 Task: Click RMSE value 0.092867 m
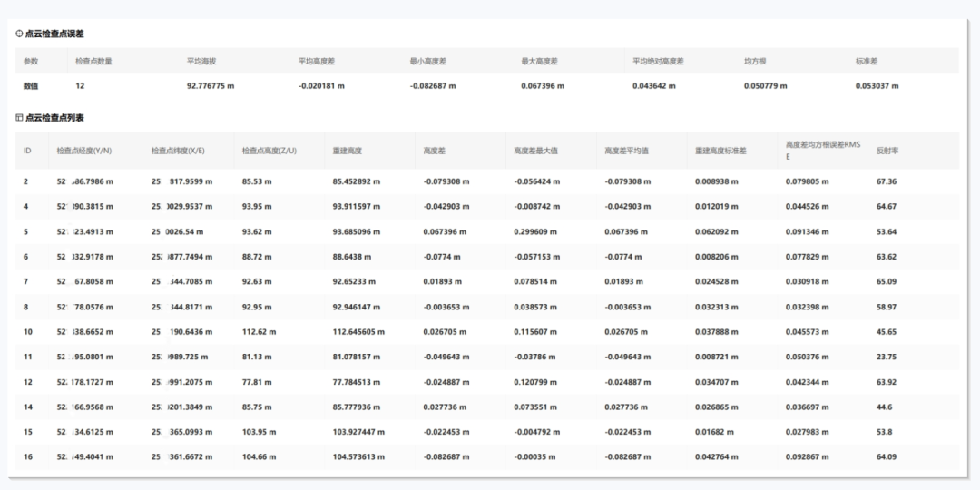click(x=807, y=456)
